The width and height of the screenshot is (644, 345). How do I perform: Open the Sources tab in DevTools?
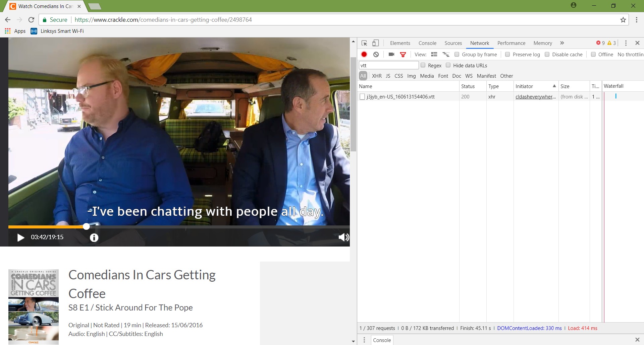click(x=453, y=43)
